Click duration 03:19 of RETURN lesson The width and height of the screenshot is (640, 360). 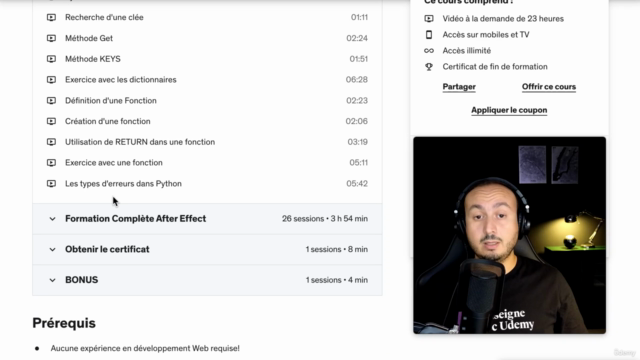click(x=358, y=142)
